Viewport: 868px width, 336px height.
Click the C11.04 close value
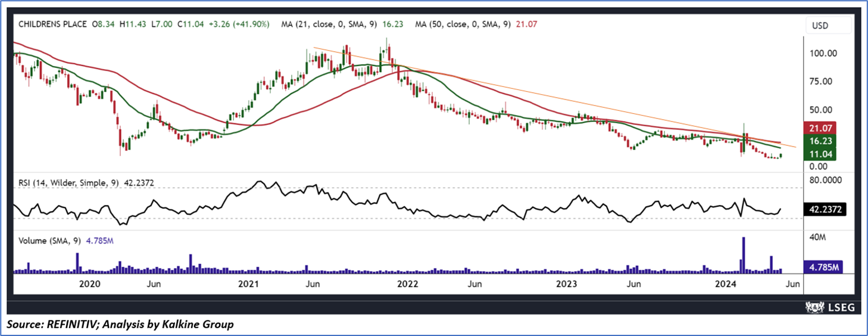[191, 24]
